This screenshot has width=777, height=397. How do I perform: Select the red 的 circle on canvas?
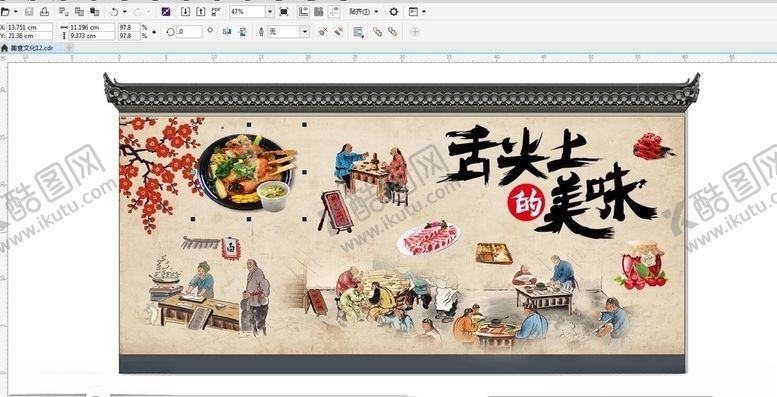[x=526, y=202]
